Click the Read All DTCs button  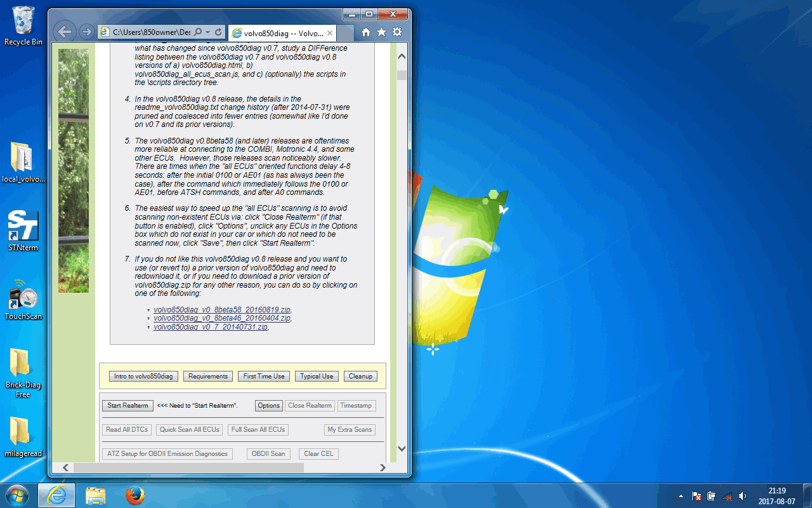[127, 430]
